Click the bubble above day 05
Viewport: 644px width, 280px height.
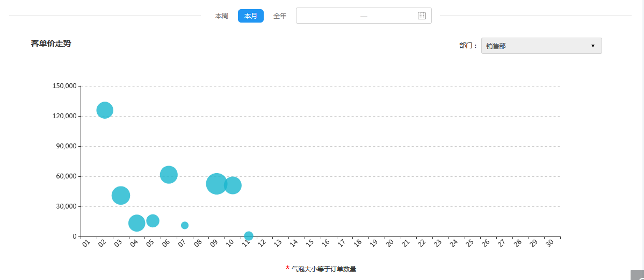point(153,221)
